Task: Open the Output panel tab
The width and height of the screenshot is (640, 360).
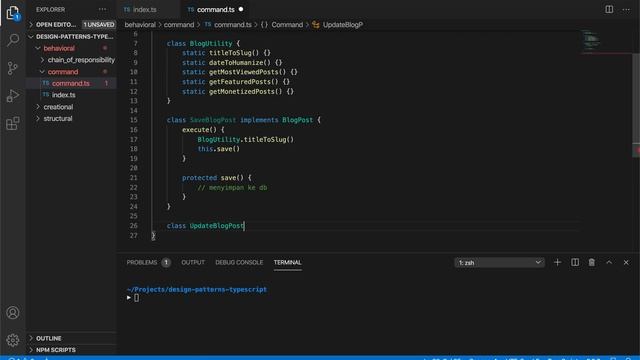Action: (x=193, y=262)
